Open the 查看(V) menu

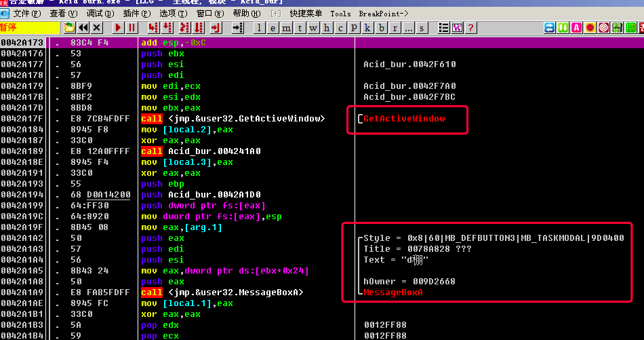click(64, 14)
